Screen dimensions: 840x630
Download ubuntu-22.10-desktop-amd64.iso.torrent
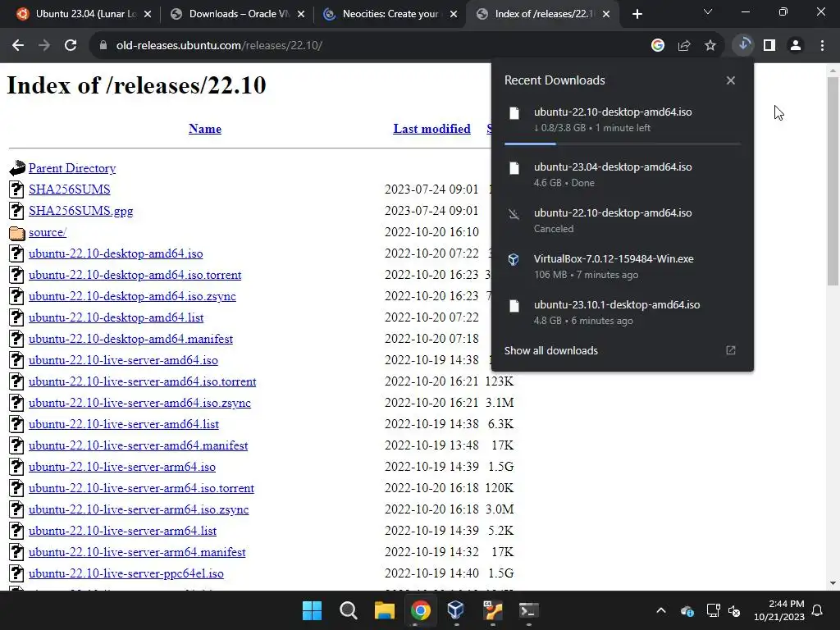pyautogui.click(x=135, y=276)
